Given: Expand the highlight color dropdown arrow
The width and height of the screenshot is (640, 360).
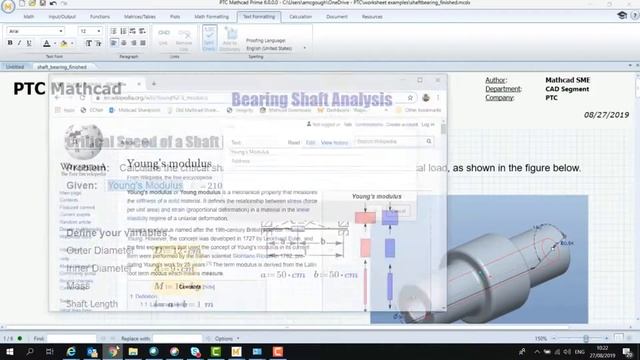Looking at the screenshot, I should point(72,43).
